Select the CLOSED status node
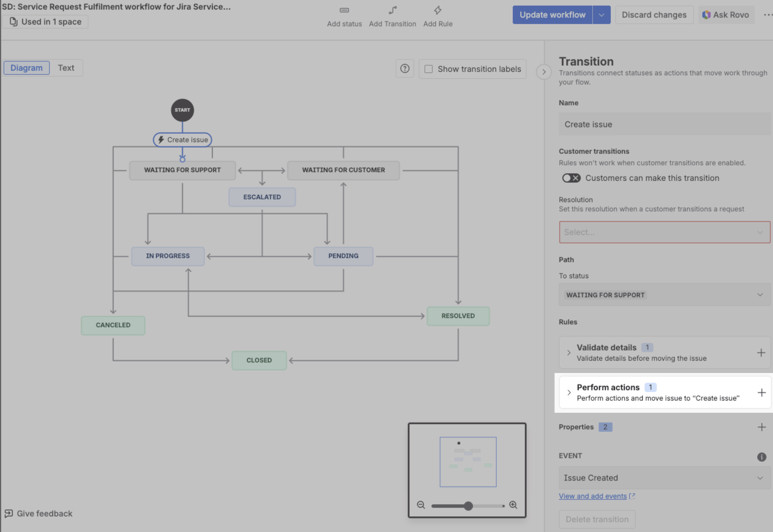The width and height of the screenshot is (773, 532). [x=259, y=360]
